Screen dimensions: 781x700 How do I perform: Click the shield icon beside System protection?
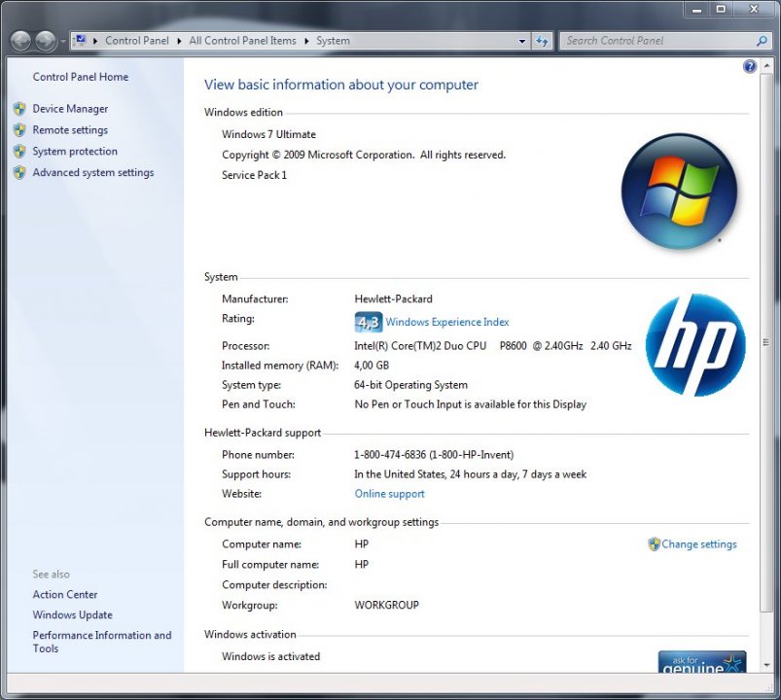coord(19,152)
